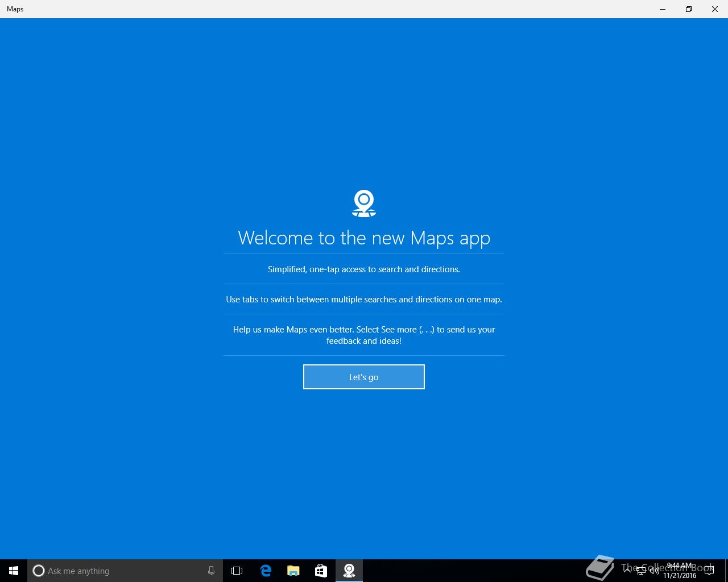Viewport: 728px width, 582px height.
Task: Show hidden system tray icons
Action: 627,571
